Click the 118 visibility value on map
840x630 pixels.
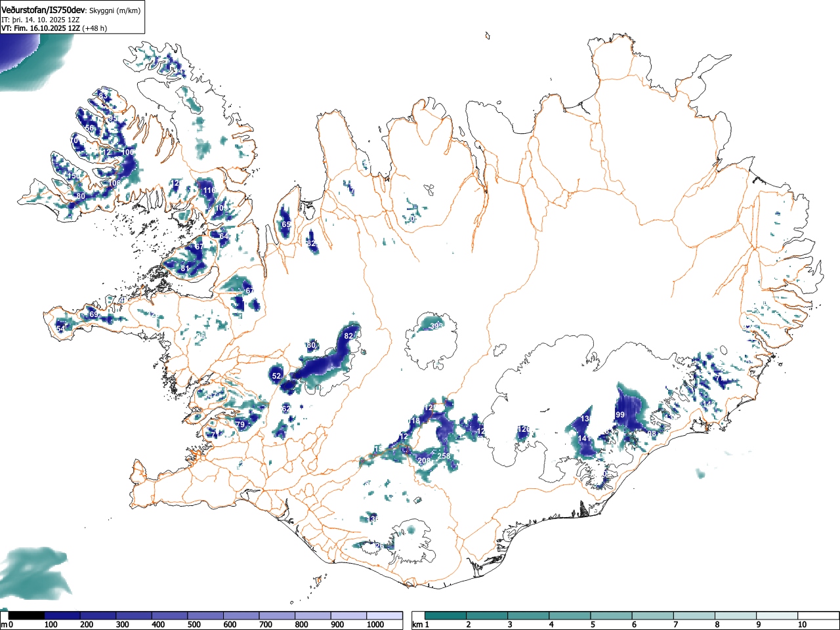413,421
